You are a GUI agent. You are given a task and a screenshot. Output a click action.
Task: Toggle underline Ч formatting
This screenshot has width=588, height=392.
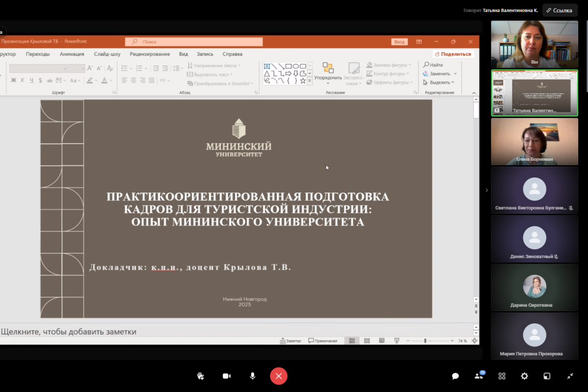click(x=31, y=80)
